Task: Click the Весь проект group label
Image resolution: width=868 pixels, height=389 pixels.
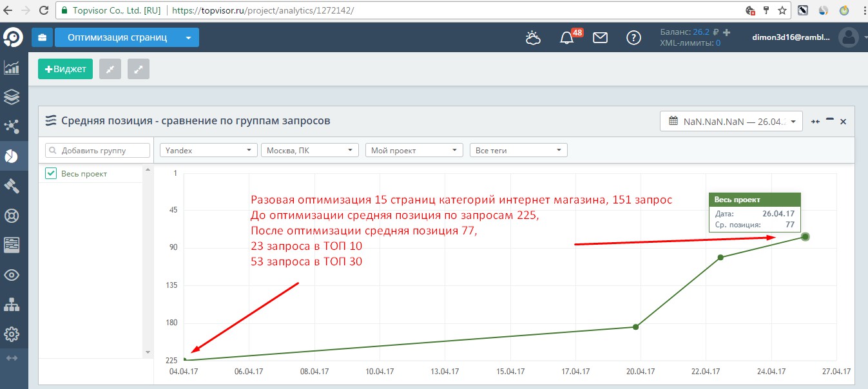Action: tap(84, 174)
